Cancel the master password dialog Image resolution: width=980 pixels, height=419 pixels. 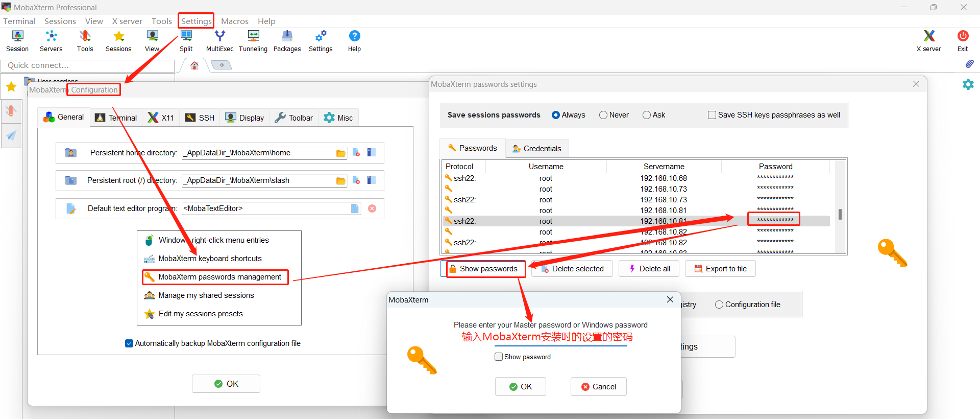599,387
